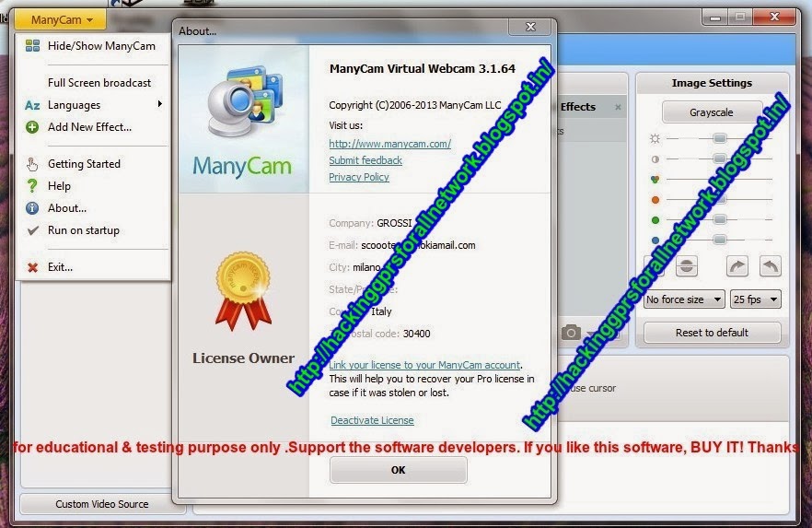Click the Hide/Show ManyCam grid icon
The image size is (812, 528).
(32, 45)
